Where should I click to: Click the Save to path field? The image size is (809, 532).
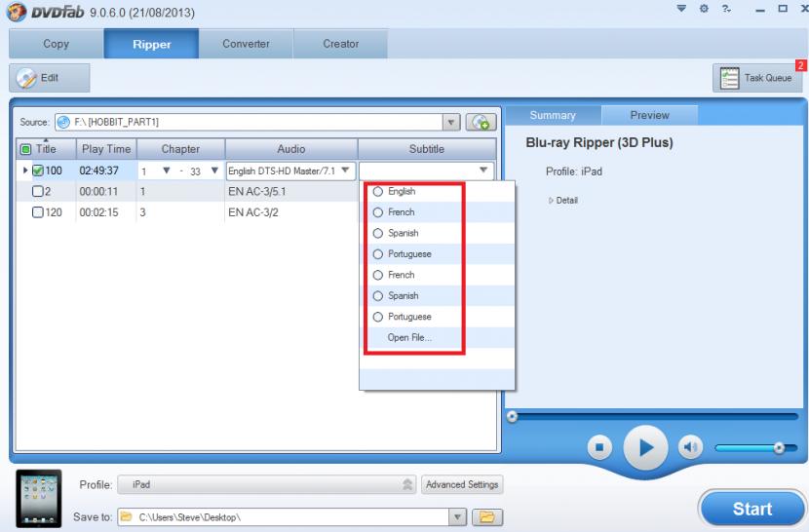284,516
